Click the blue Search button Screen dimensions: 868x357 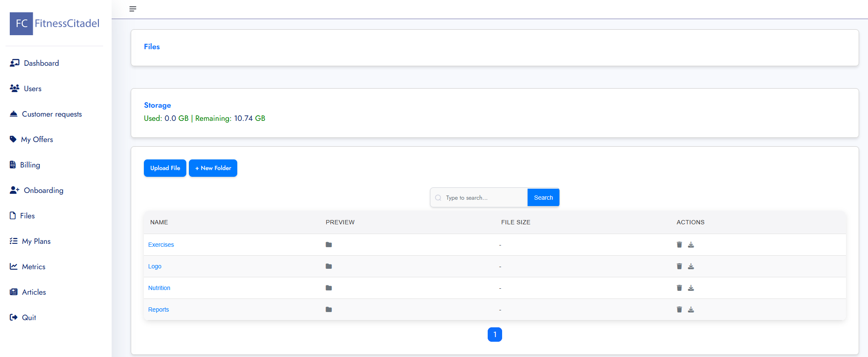coord(543,198)
